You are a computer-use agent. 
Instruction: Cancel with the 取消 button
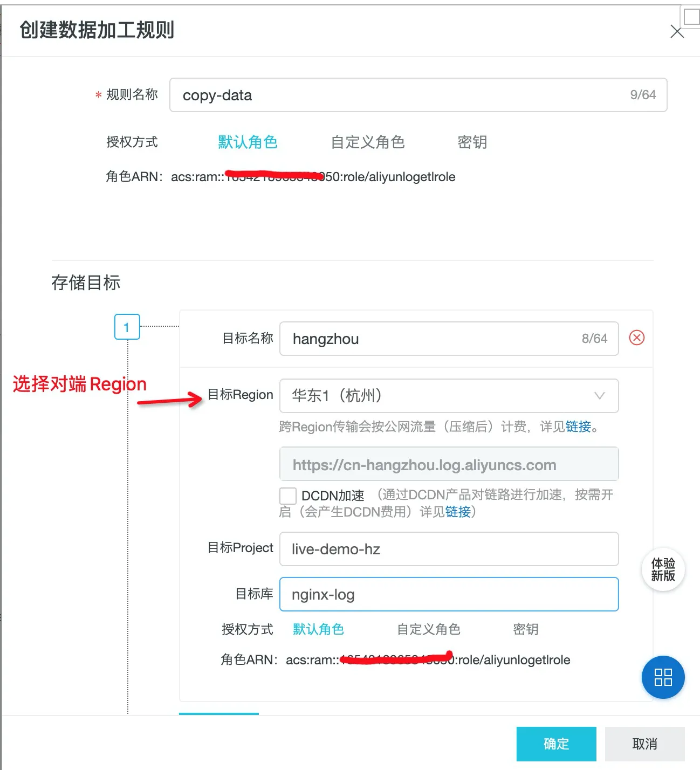pyautogui.click(x=645, y=744)
